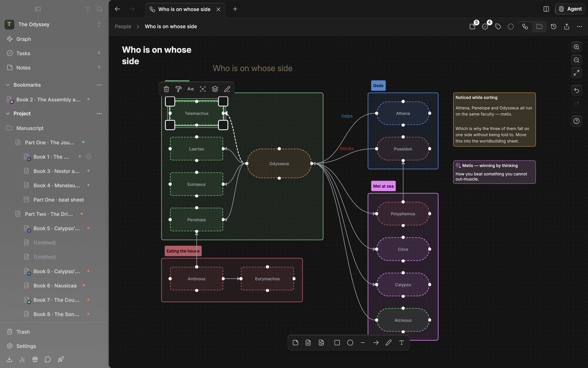Delete selected node with trash icon
The image size is (588, 368).
tap(166, 89)
